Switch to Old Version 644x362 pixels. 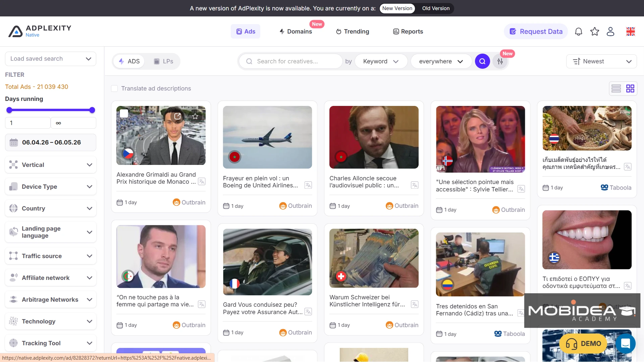click(436, 8)
